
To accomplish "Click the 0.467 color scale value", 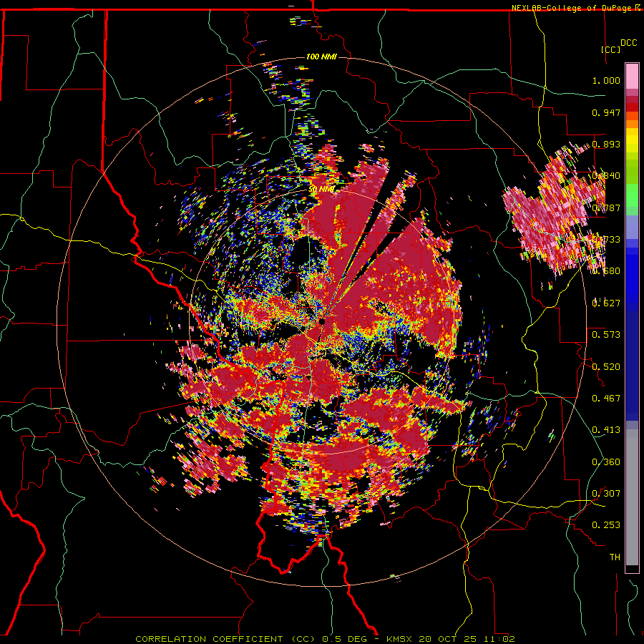I will pos(606,398).
